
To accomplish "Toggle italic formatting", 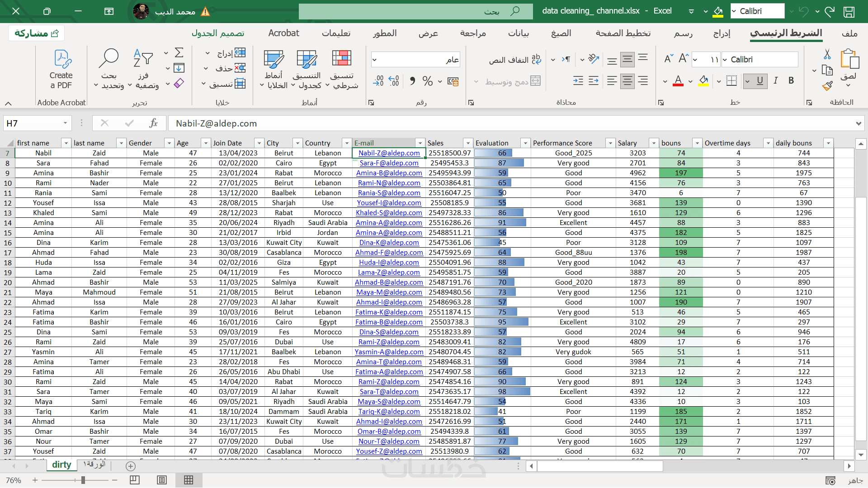I will pos(776,80).
